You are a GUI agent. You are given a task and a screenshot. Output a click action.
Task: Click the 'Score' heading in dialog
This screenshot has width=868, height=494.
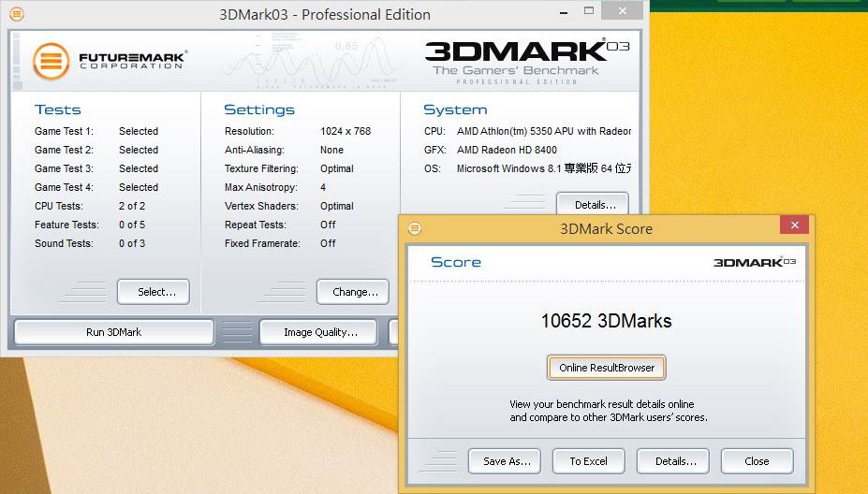(456, 262)
